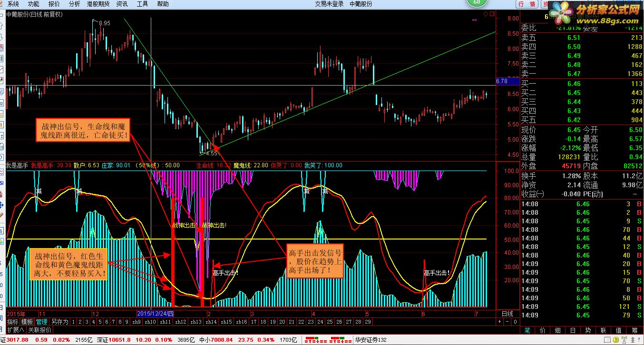Open the 工具 menu
Screen dimensions: 644x345
pos(142,4)
